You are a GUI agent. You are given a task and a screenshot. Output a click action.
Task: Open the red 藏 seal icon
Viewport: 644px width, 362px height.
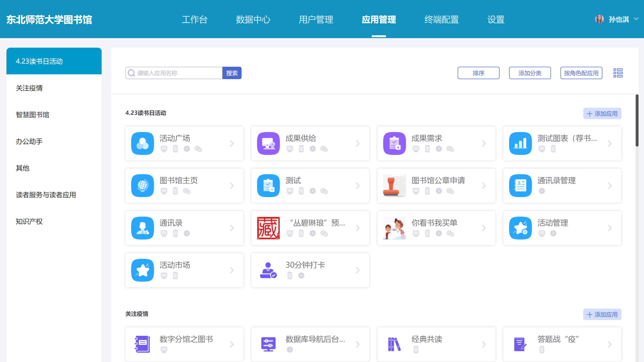tap(268, 228)
